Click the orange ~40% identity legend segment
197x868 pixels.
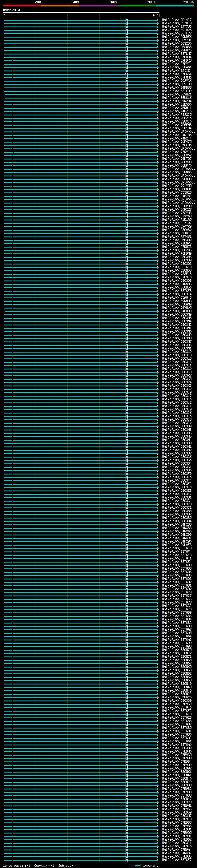click(x=60, y=6)
